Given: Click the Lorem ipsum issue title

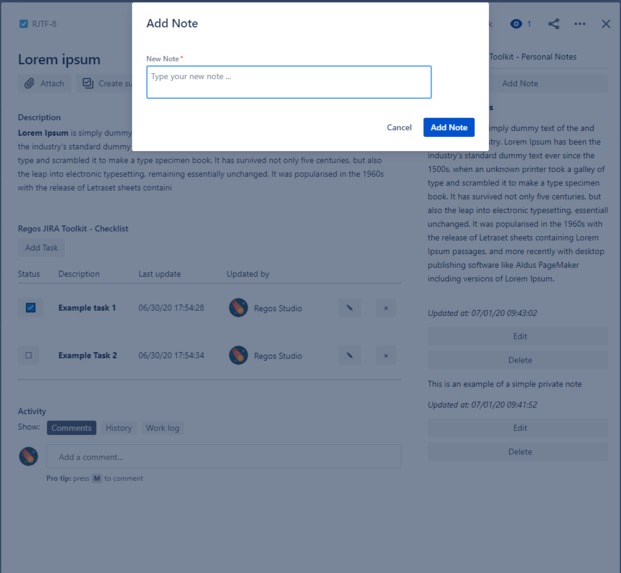Looking at the screenshot, I should [59, 59].
